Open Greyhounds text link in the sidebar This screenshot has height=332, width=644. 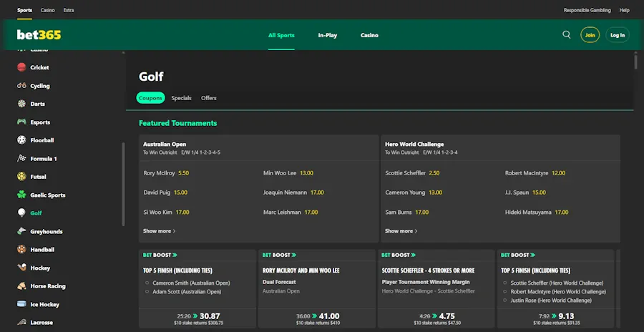(x=47, y=231)
